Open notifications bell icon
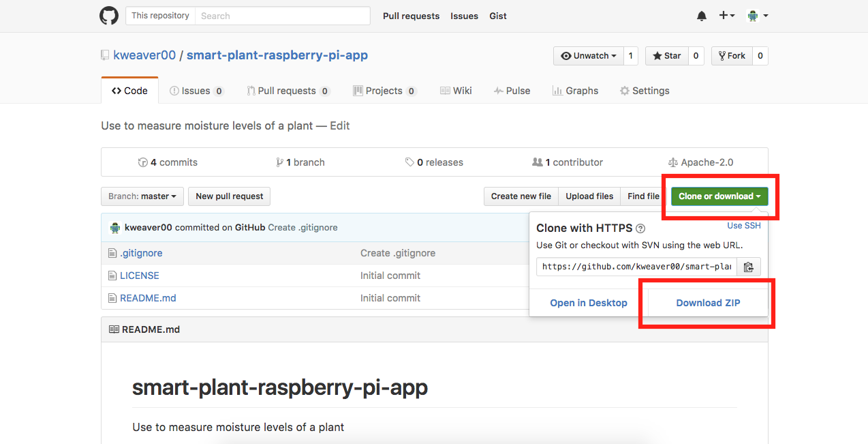868x444 pixels. (x=702, y=16)
